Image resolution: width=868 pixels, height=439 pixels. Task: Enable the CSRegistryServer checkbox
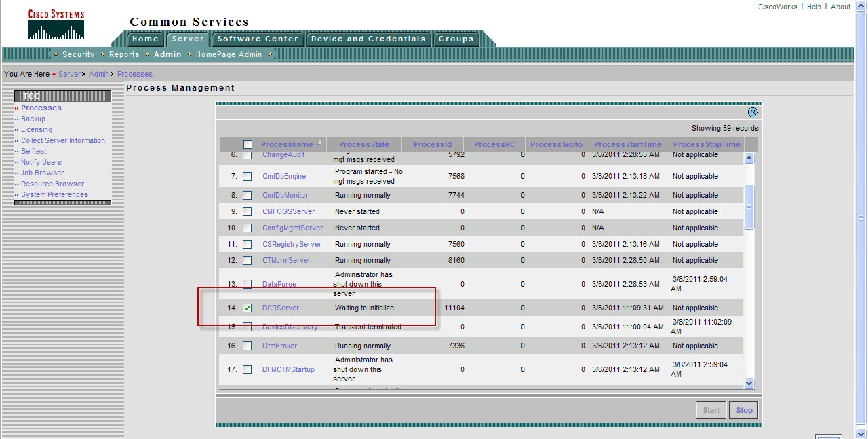[247, 245]
